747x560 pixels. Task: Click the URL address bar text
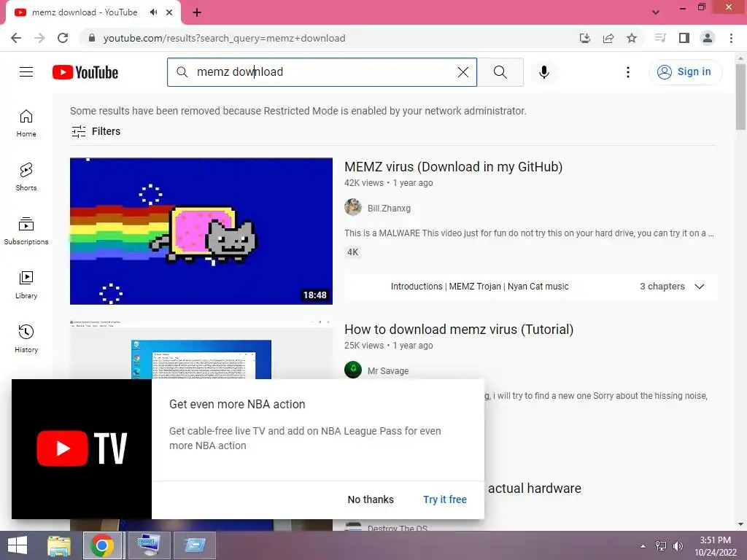224,38
